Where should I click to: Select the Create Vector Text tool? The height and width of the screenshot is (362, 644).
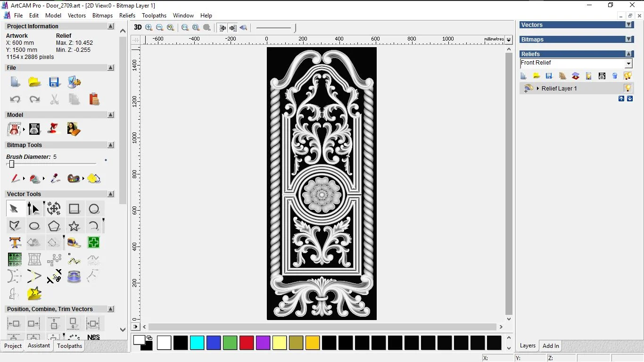(15, 243)
